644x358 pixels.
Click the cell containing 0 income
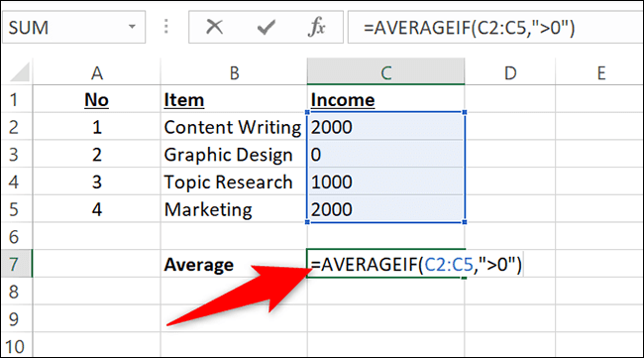click(x=385, y=154)
